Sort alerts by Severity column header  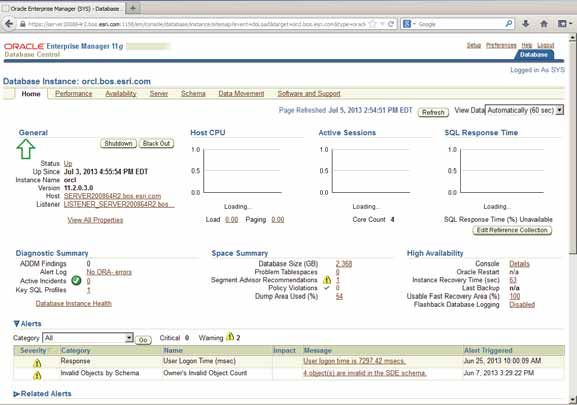33,350
